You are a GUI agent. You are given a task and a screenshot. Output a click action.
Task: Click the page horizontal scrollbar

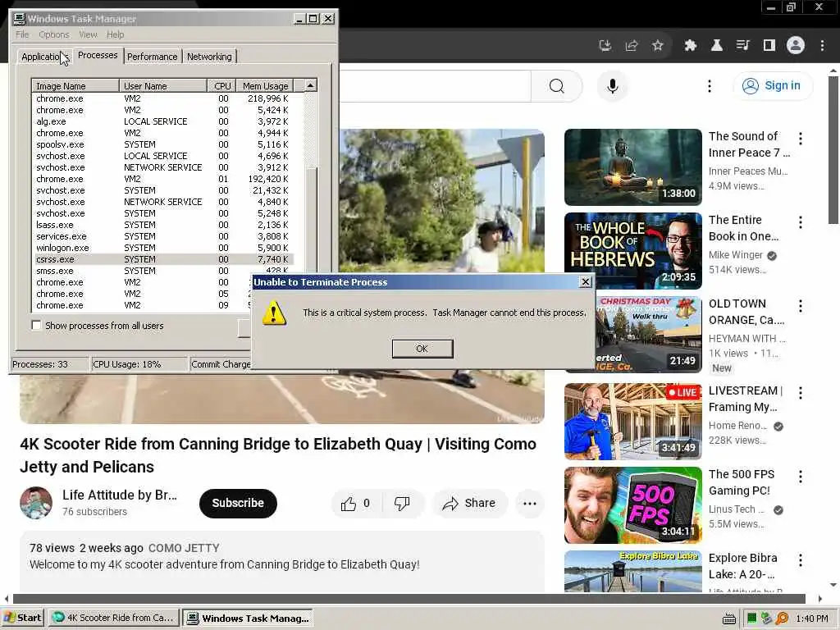(x=409, y=598)
